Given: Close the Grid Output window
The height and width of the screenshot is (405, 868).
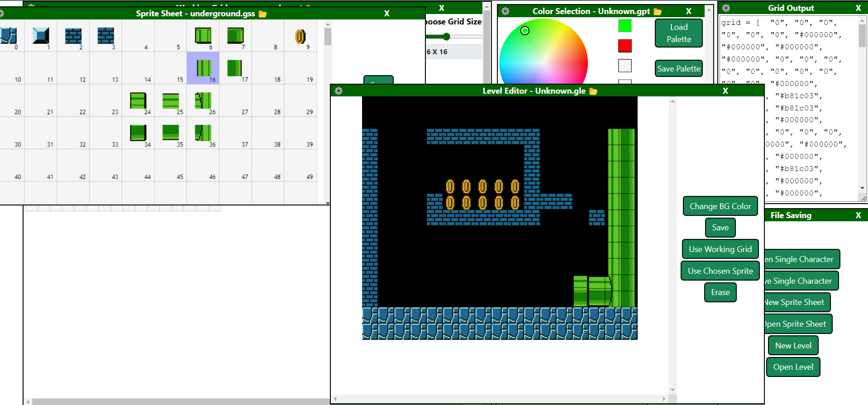Looking at the screenshot, I should coord(858,8).
